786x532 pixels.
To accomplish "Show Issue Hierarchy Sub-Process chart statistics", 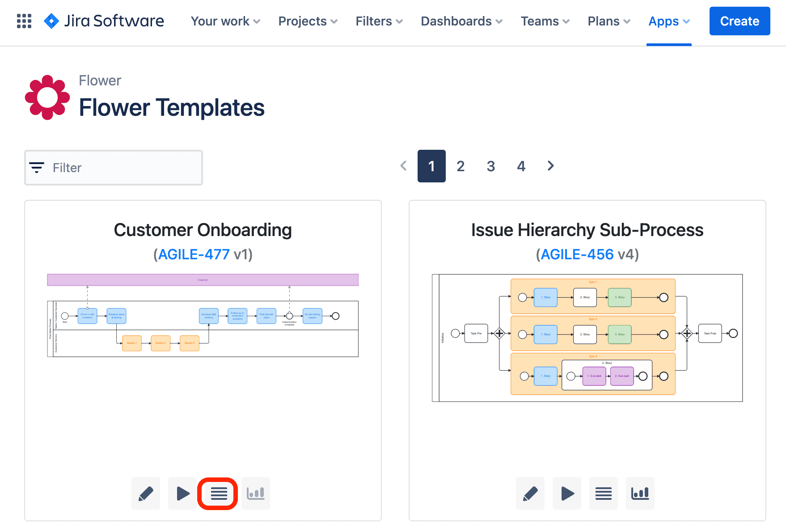I will pos(640,493).
